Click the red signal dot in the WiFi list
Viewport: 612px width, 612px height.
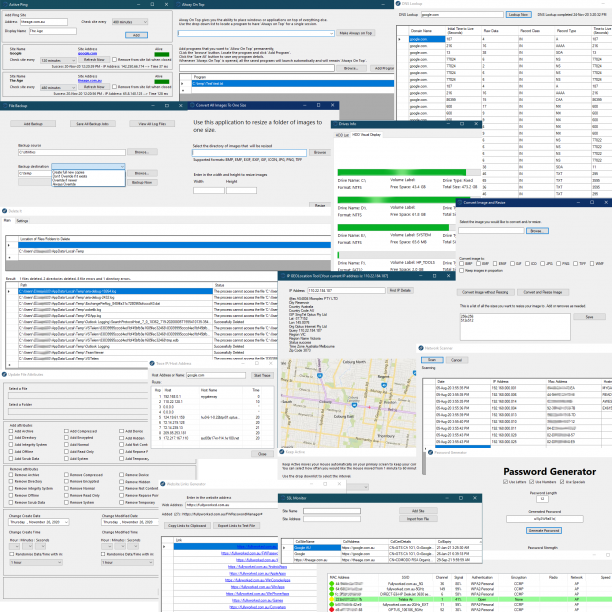tap(332, 609)
